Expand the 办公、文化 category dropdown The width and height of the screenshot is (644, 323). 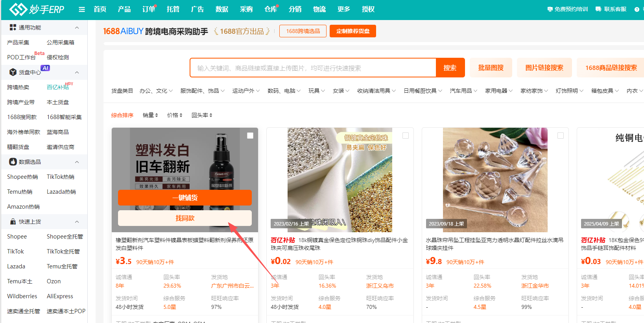[156, 91]
